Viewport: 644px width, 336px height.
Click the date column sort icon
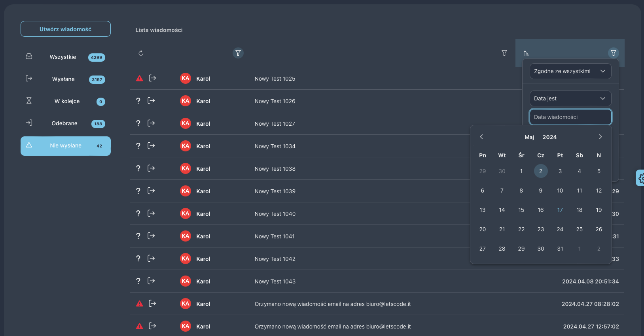click(526, 53)
